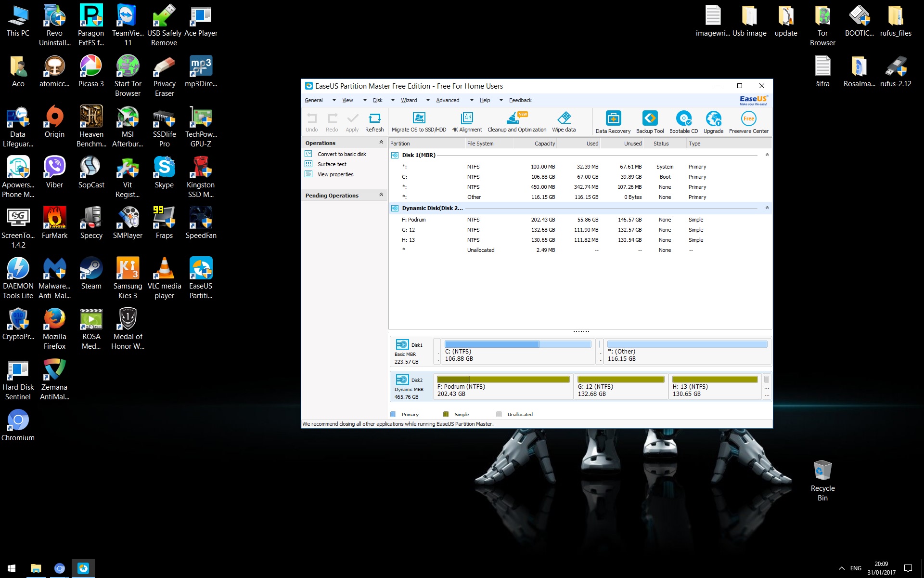Open Chromium from the taskbar
Image resolution: width=924 pixels, height=578 pixels.
[60, 568]
